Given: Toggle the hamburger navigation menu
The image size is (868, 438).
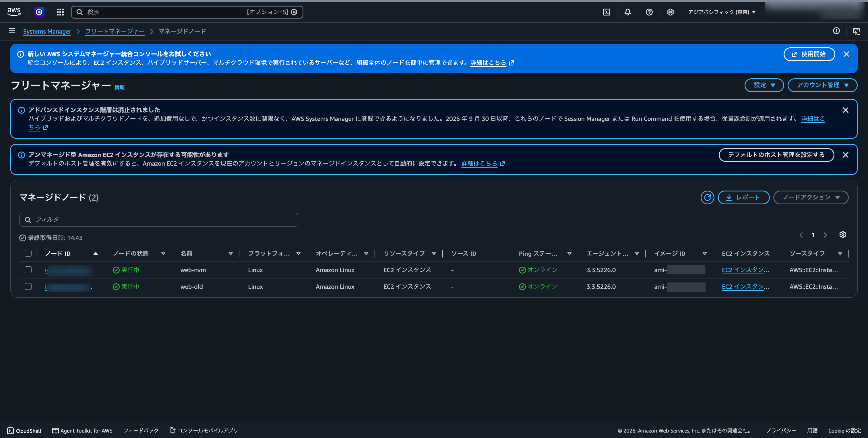Looking at the screenshot, I should pos(12,31).
